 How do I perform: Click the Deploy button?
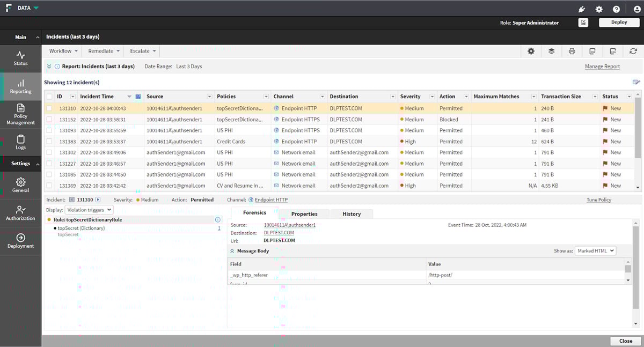coord(619,22)
